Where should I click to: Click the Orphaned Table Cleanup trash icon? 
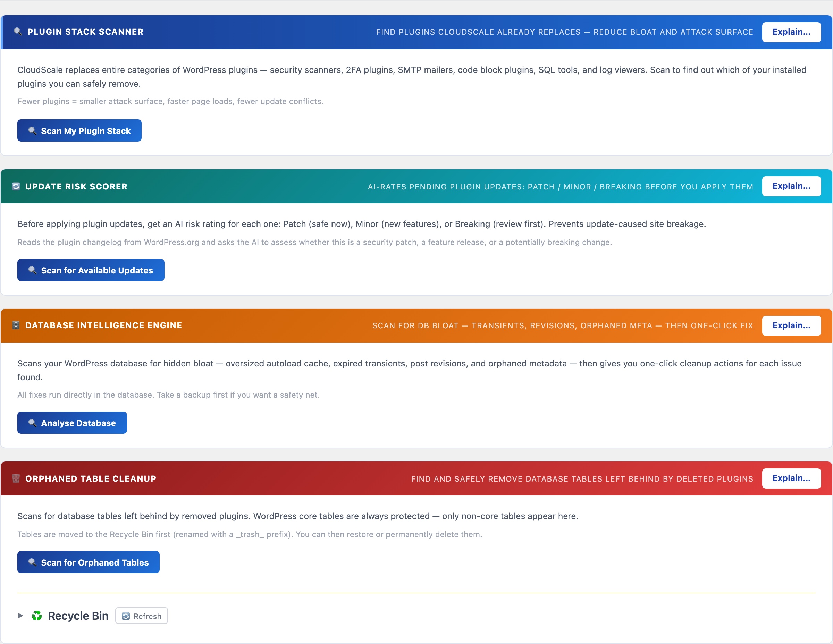[16, 478]
